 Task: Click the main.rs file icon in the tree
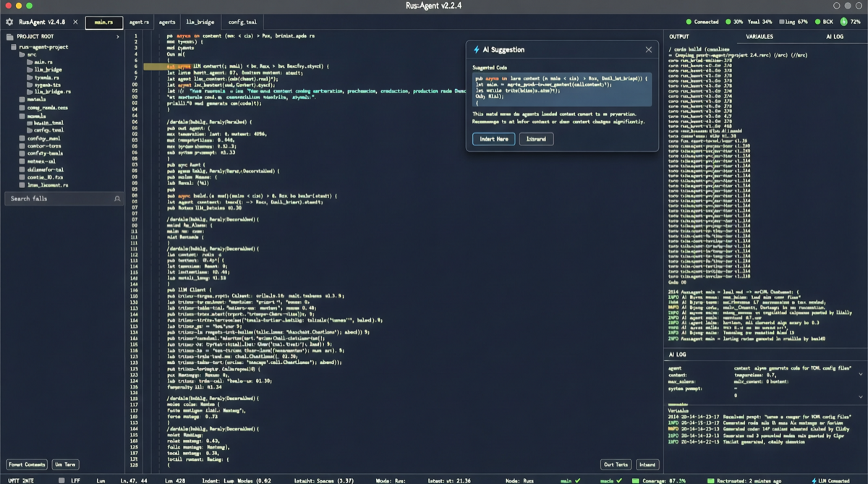pyautogui.click(x=30, y=61)
